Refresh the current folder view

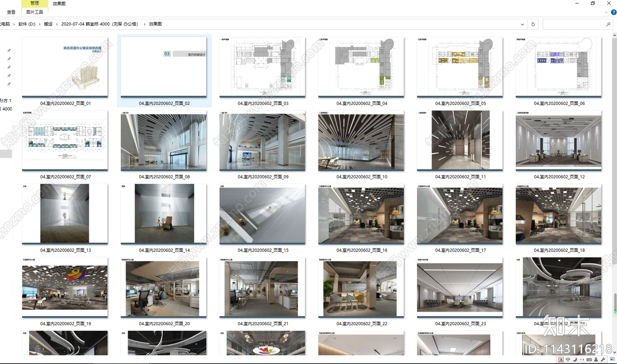click(533, 24)
